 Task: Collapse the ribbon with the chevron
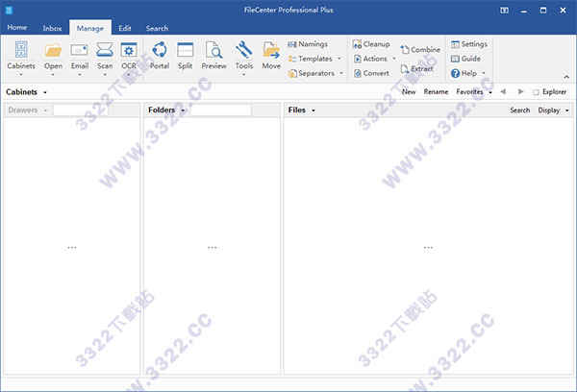pyautogui.click(x=566, y=77)
